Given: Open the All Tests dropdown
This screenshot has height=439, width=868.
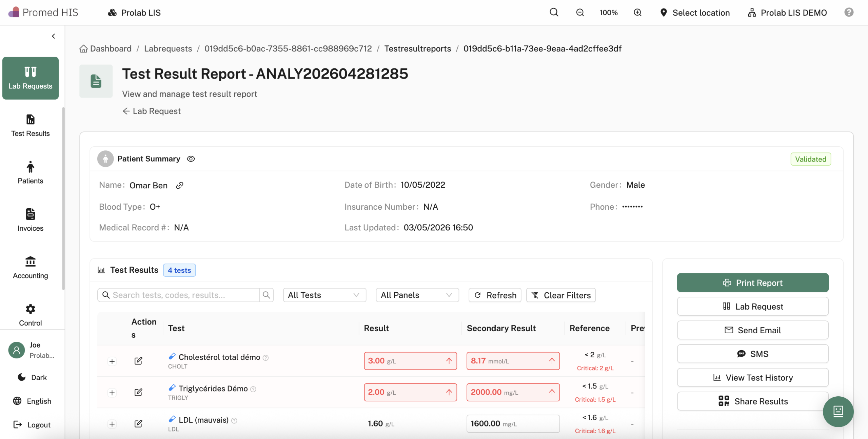Looking at the screenshot, I should coord(324,295).
